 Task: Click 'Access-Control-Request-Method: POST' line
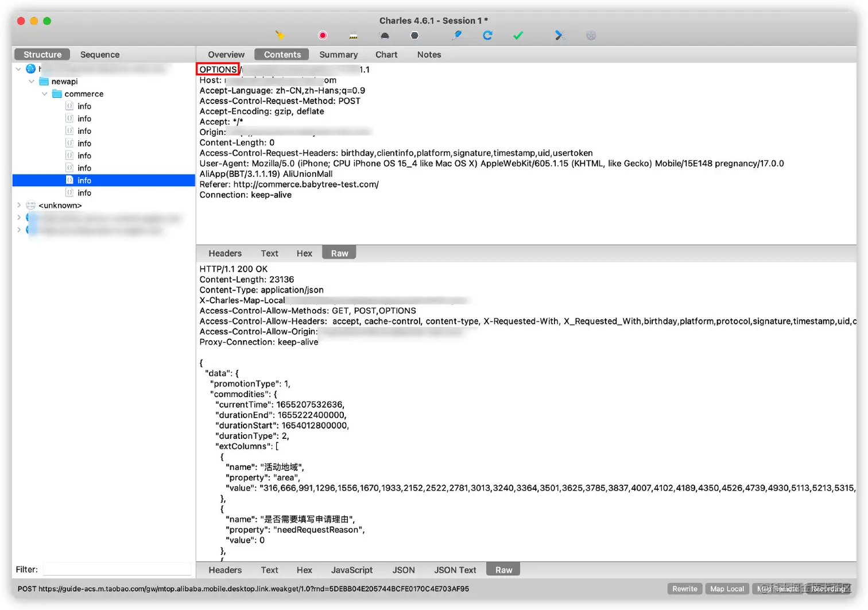point(280,101)
